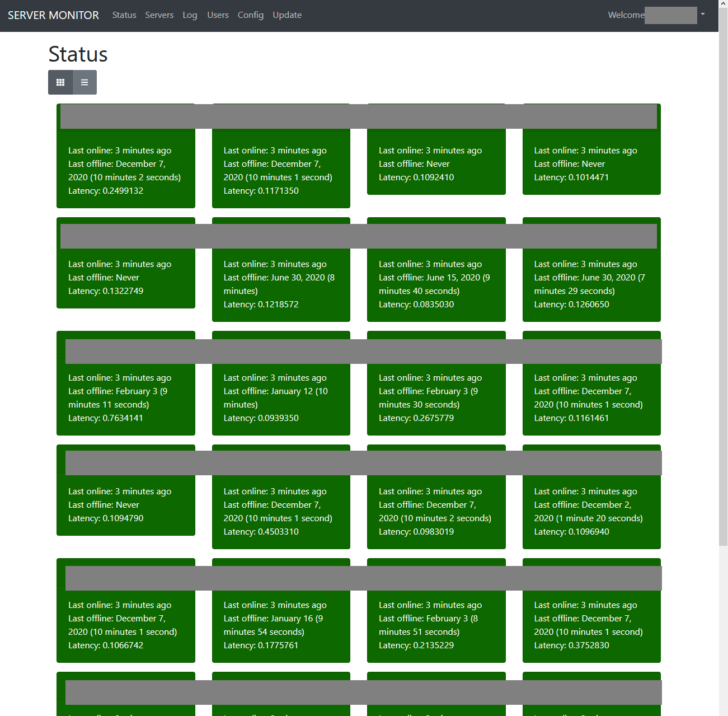
Task: Select the card with latency 0.2135229
Action: [x=436, y=610]
